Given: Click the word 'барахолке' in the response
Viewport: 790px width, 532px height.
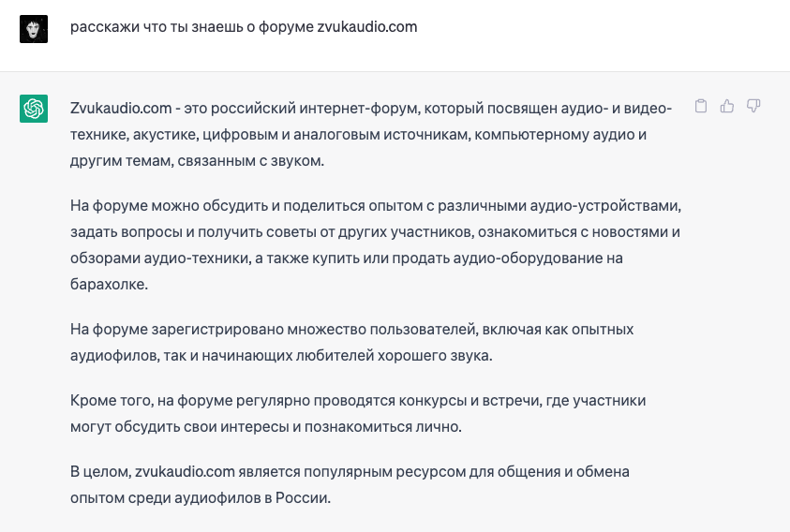Looking at the screenshot, I should point(108,285).
